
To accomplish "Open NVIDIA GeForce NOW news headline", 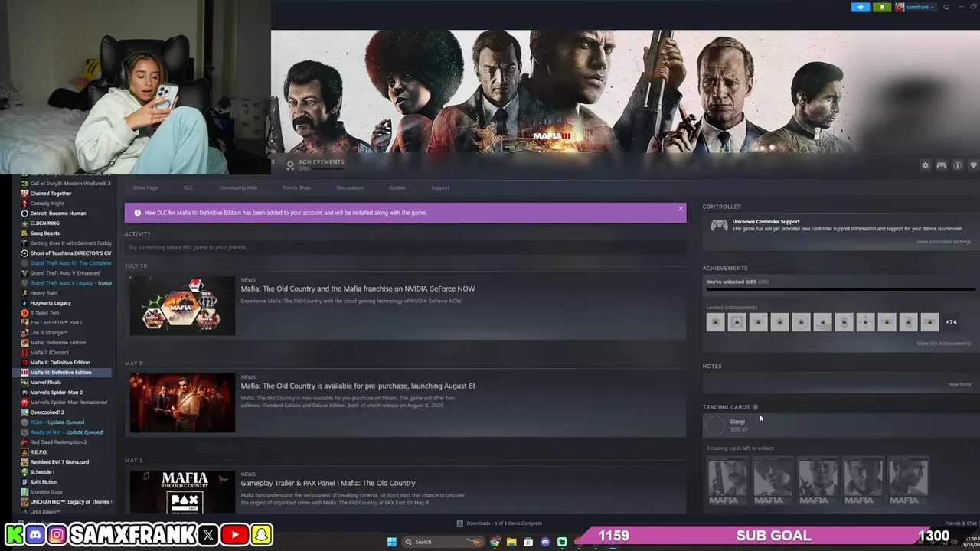I will [x=358, y=289].
